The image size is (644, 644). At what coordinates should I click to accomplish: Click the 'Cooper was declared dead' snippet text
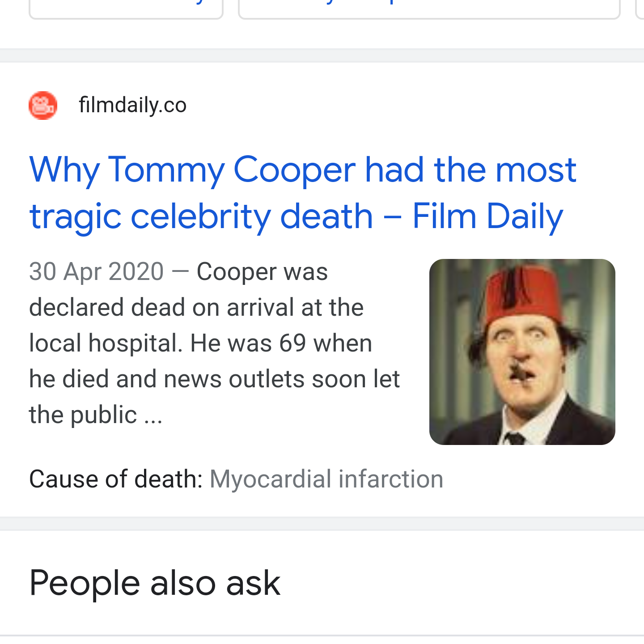262,272
